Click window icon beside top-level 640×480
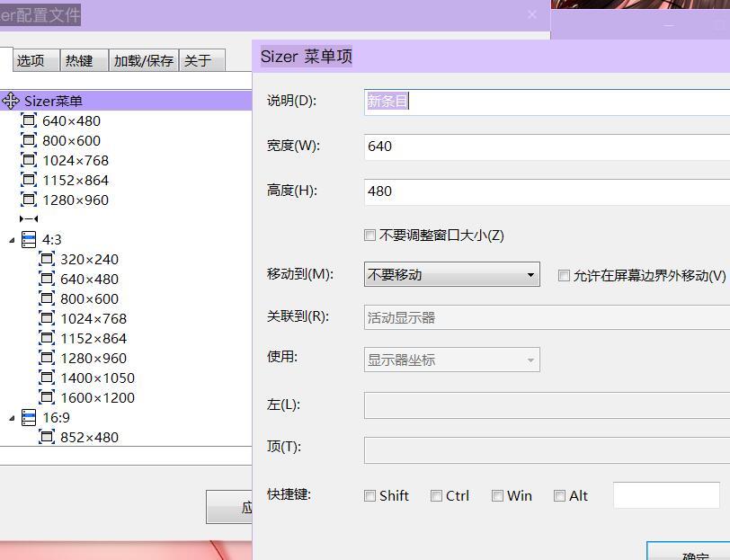The height and width of the screenshot is (560, 730). [x=29, y=120]
